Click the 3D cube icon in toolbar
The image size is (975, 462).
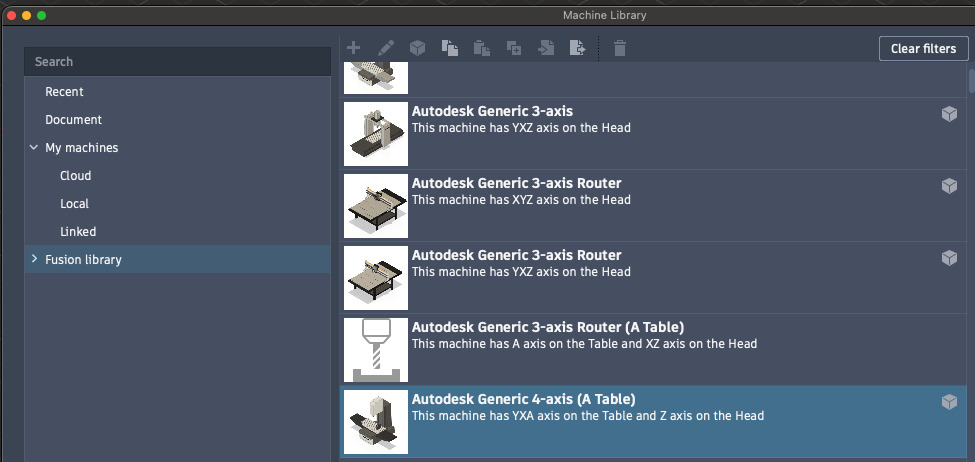click(417, 48)
